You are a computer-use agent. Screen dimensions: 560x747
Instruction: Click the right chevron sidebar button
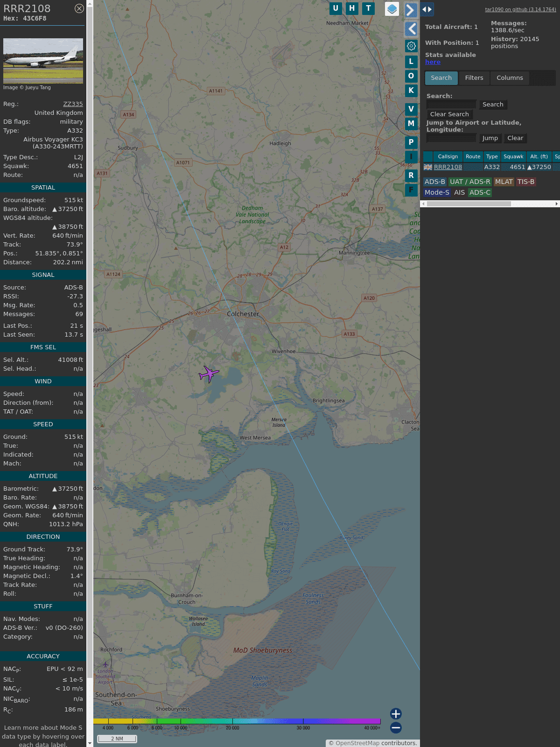pyautogui.click(x=411, y=10)
